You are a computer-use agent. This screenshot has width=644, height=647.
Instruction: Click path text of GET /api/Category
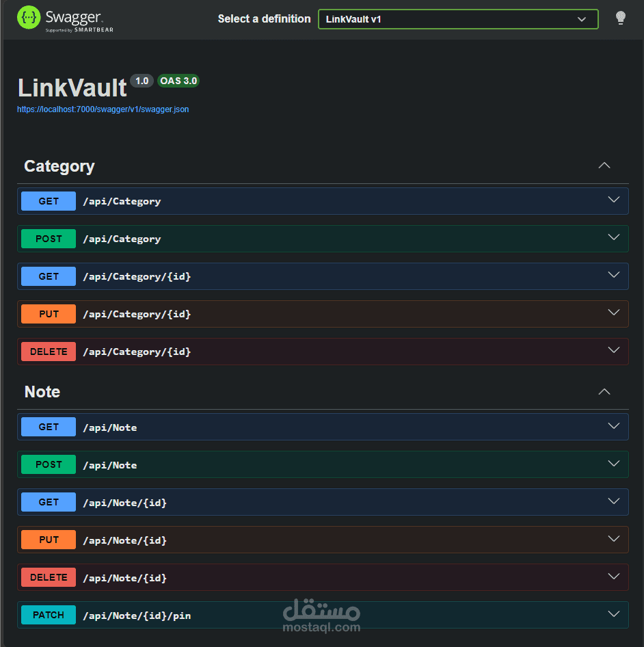pyautogui.click(x=122, y=202)
